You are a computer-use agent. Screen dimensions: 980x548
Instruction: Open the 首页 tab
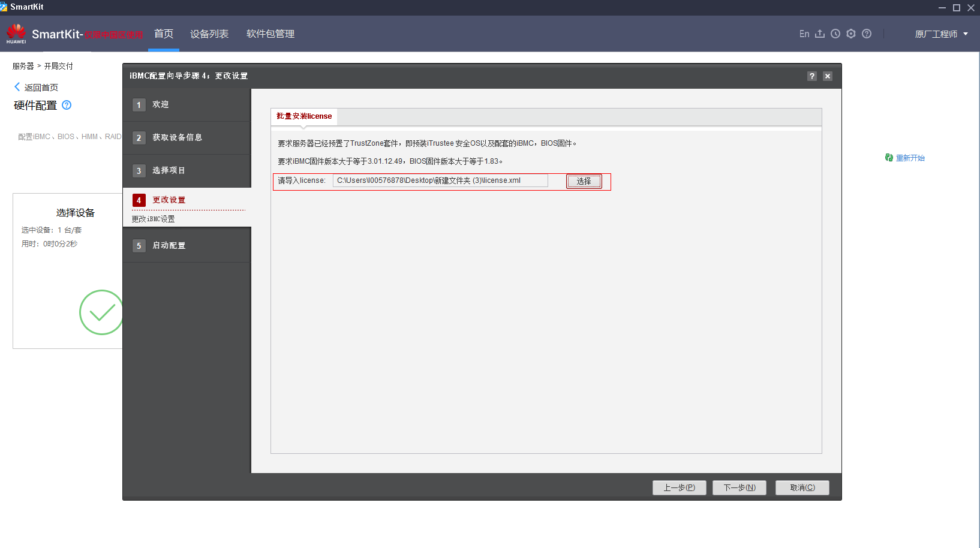pyautogui.click(x=164, y=34)
